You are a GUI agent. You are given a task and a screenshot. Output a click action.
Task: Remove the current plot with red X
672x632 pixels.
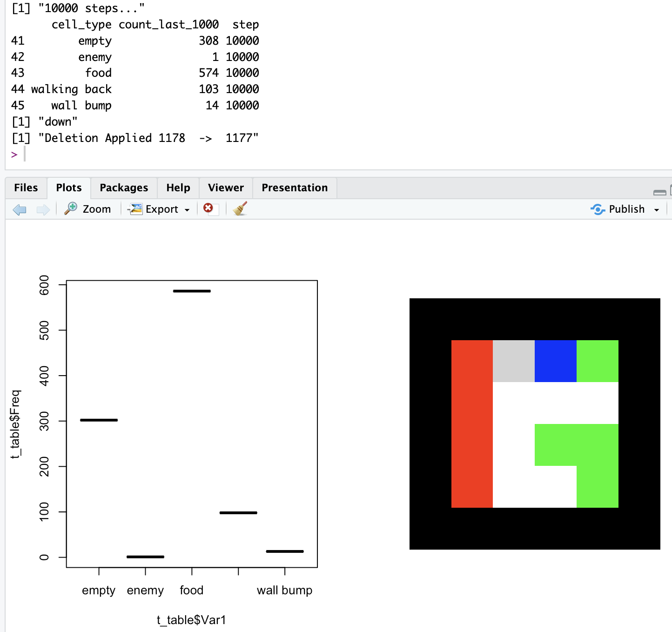[208, 208]
